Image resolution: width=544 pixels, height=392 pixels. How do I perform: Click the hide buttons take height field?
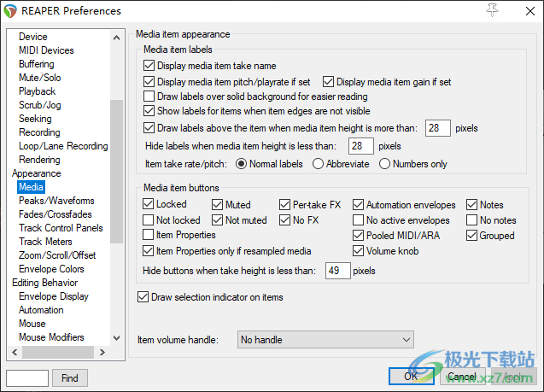click(x=333, y=271)
